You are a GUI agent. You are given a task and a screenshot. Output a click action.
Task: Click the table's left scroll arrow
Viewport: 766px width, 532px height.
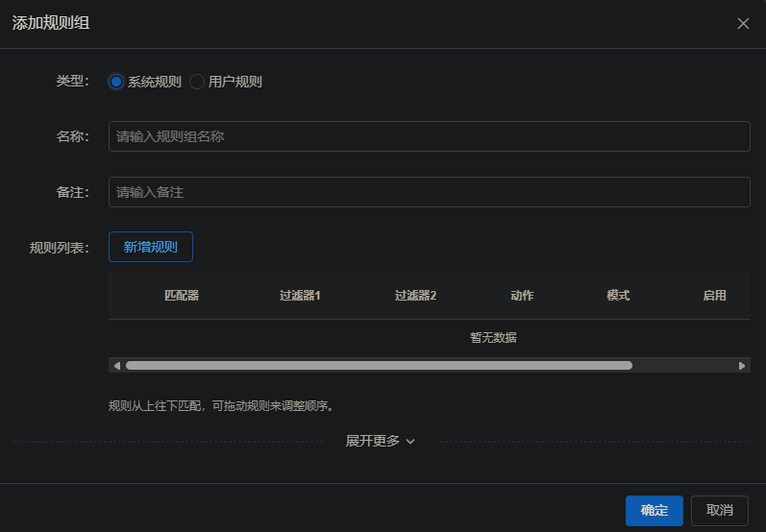[117, 366]
